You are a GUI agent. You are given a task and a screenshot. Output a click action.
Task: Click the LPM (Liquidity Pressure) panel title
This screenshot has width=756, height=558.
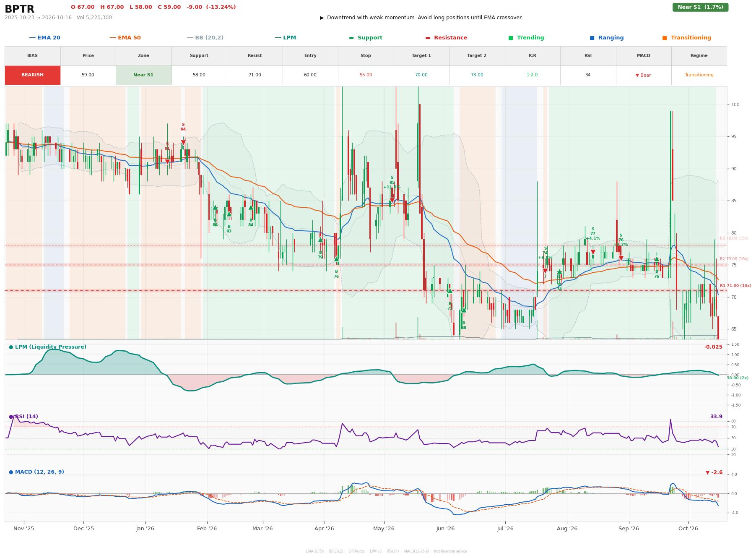point(50,347)
